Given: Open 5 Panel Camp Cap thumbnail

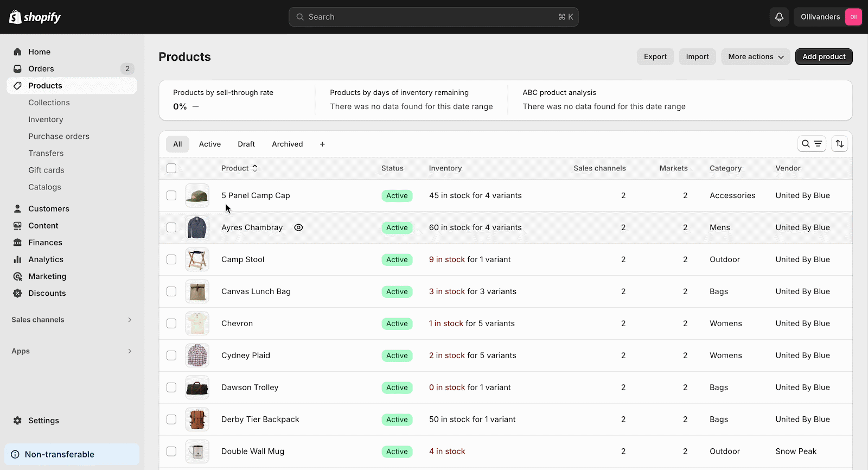Looking at the screenshot, I should click(197, 195).
